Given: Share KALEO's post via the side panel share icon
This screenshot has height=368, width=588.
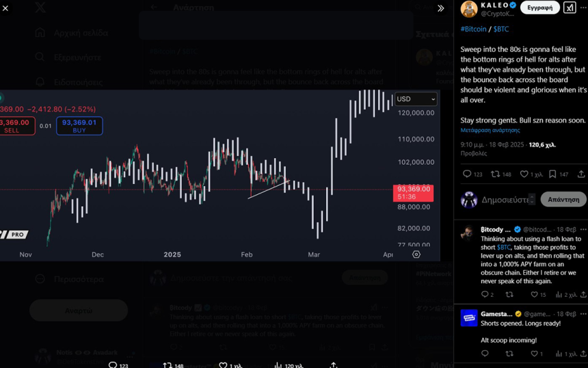Looking at the screenshot, I should [x=581, y=174].
